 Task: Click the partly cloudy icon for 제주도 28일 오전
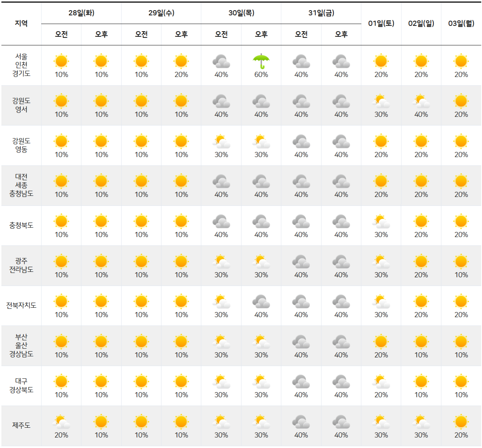point(61,422)
